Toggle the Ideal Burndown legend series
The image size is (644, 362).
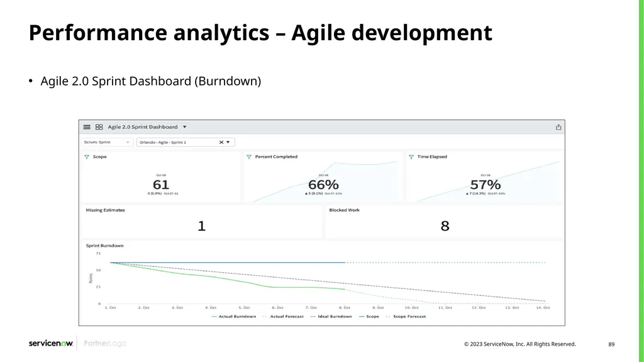pos(331,317)
